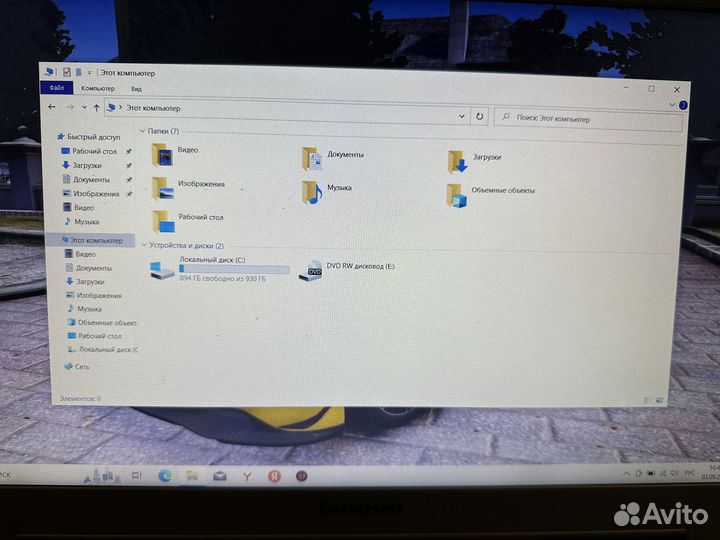Open the Рабочий стол folder in Папки

[x=187, y=221]
